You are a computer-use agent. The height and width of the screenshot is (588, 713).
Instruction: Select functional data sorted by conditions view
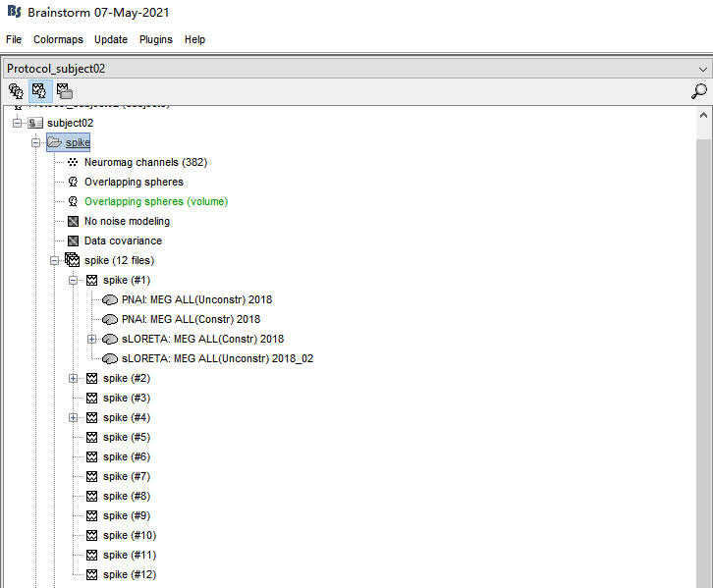65,91
